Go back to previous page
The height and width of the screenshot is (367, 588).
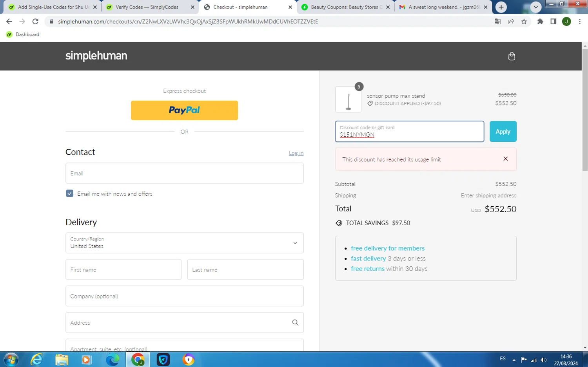pos(9,22)
